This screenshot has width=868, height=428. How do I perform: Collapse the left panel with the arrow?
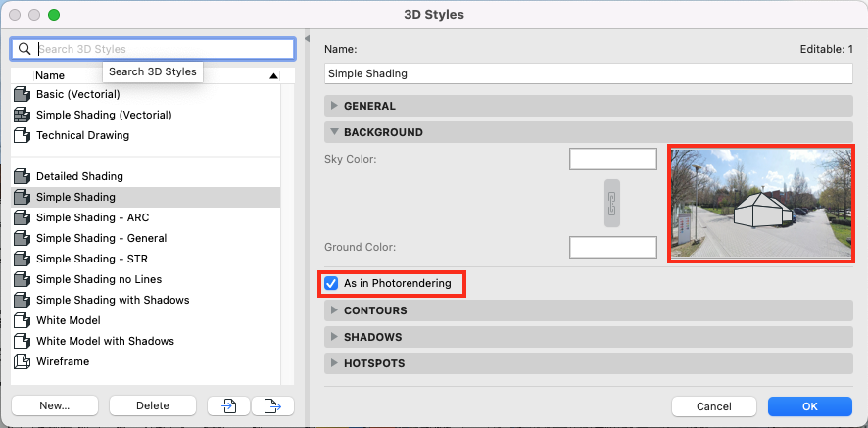(x=307, y=39)
